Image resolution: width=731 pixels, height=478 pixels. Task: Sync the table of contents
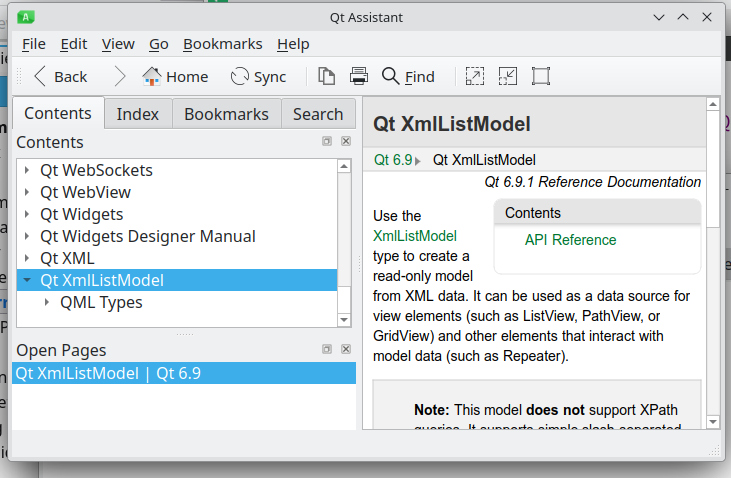258,76
